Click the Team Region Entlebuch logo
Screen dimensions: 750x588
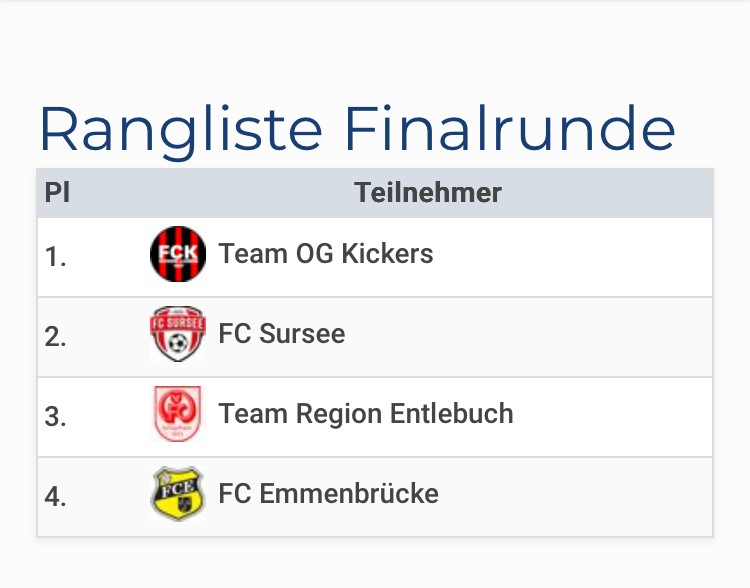click(178, 414)
